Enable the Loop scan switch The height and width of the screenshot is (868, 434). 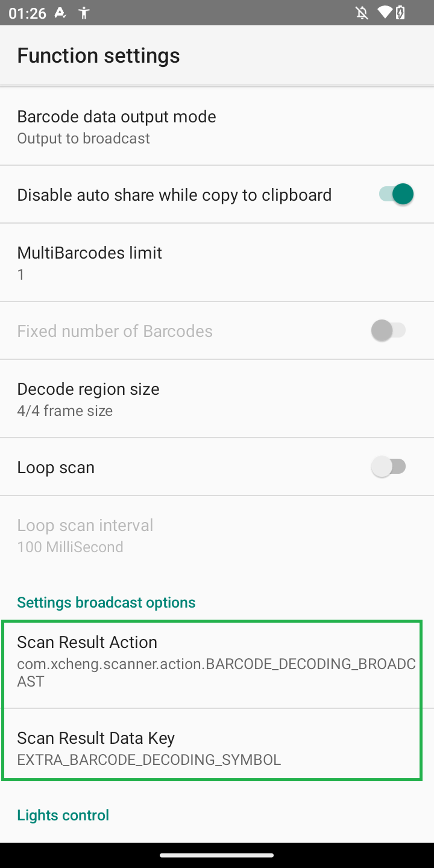click(389, 467)
